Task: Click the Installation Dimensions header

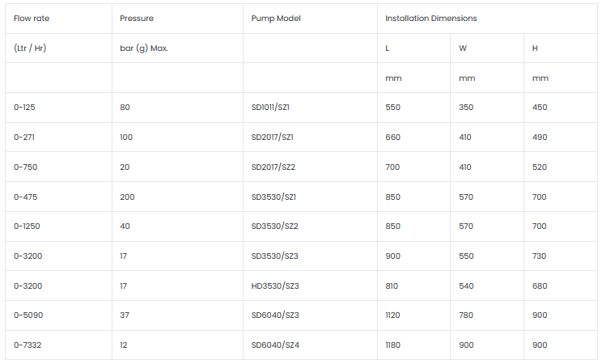Action: click(430, 18)
